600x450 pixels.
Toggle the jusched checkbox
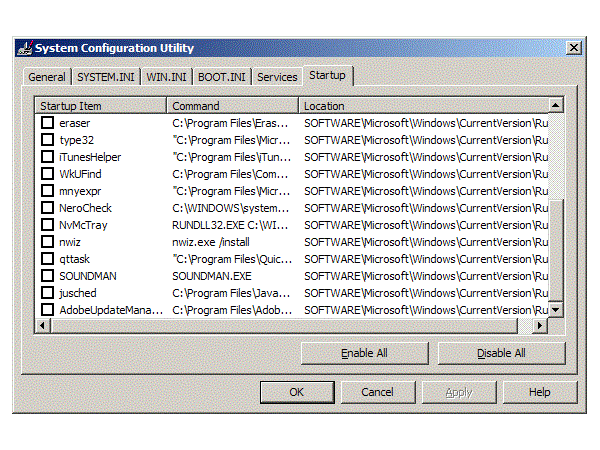tap(47, 293)
